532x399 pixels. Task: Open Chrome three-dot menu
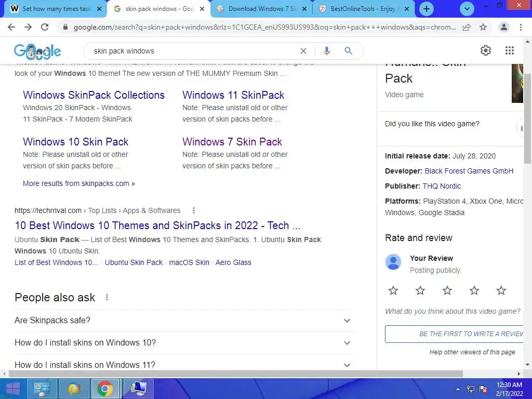tap(521, 27)
